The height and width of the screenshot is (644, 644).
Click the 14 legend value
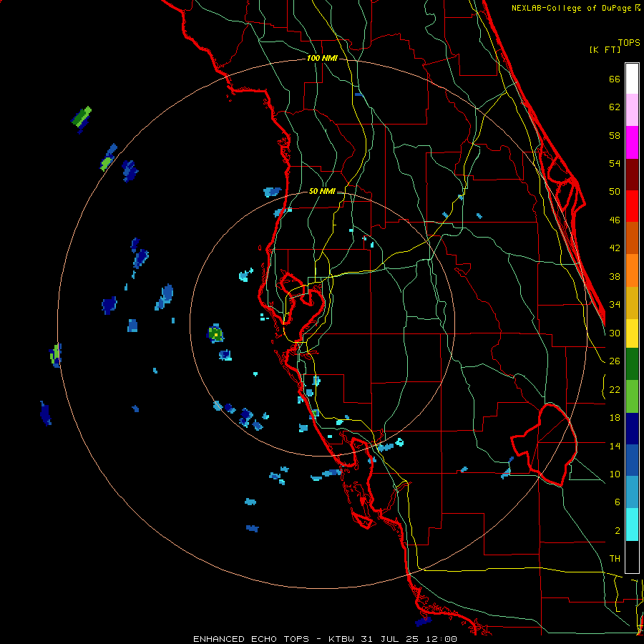click(615, 446)
